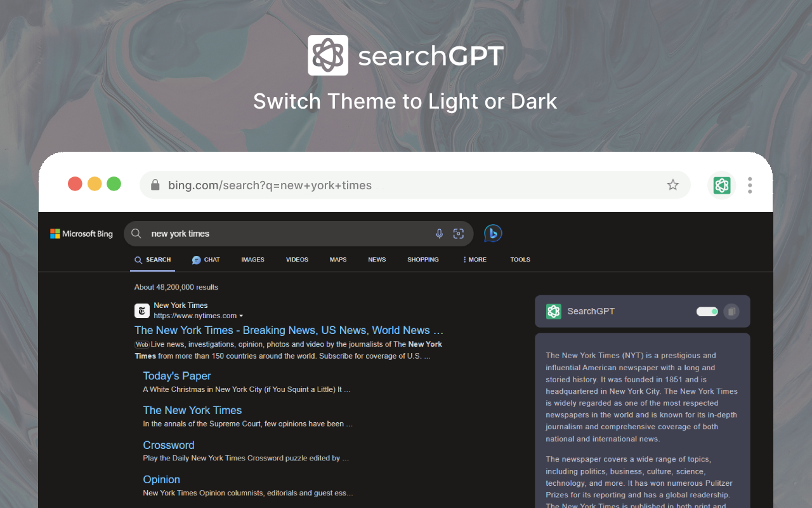Open the browser three-dot menu

[750, 185]
